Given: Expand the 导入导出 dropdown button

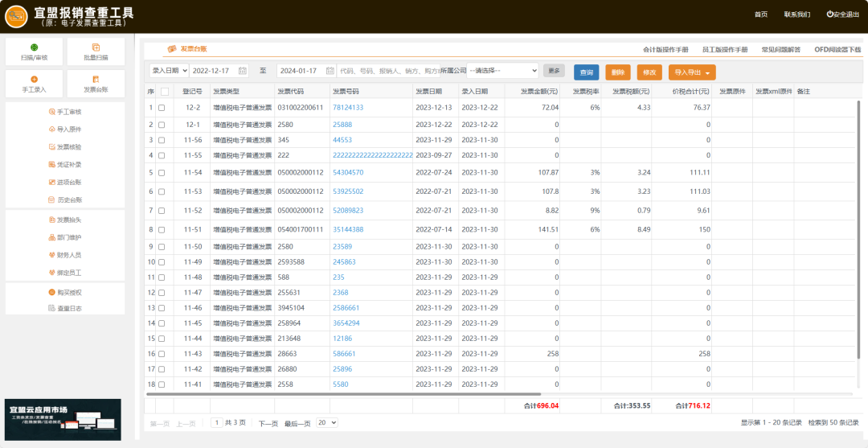Looking at the screenshot, I should point(692,72).
